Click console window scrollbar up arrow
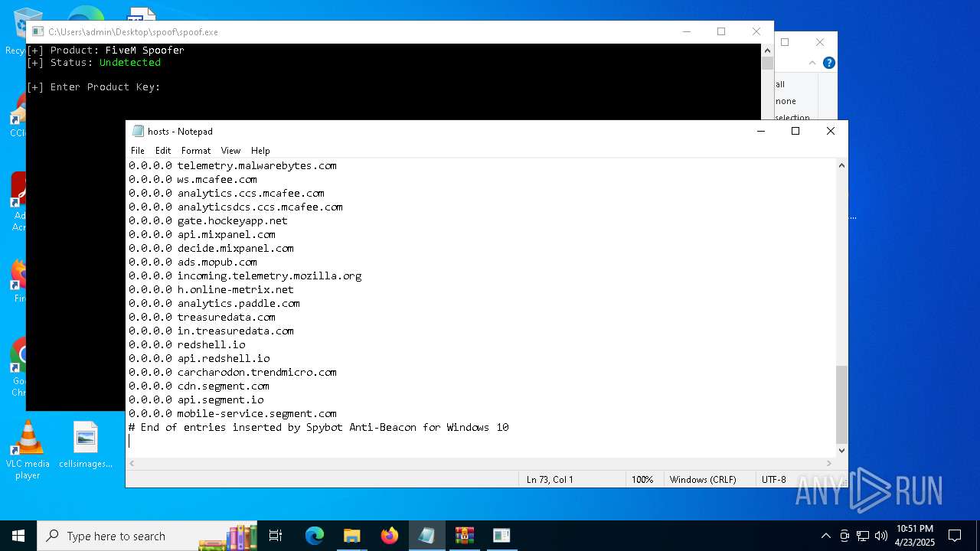The image size is (980, 551). (x=767, y=50)
